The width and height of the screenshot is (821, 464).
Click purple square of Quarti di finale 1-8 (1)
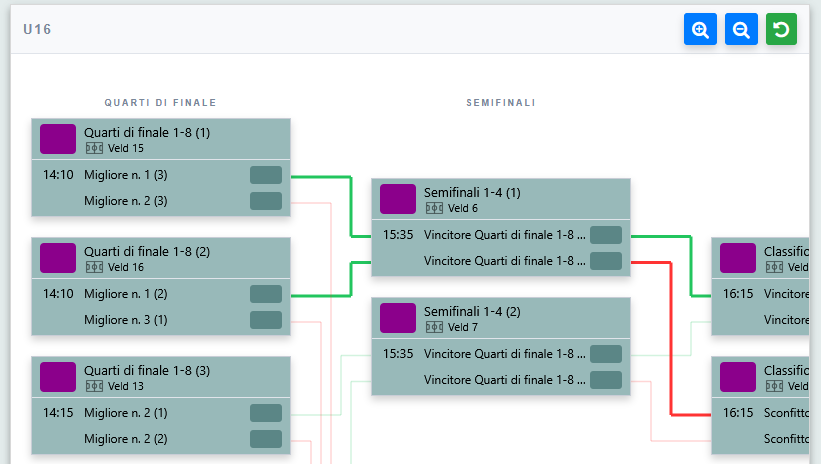[x=58, y=139]
